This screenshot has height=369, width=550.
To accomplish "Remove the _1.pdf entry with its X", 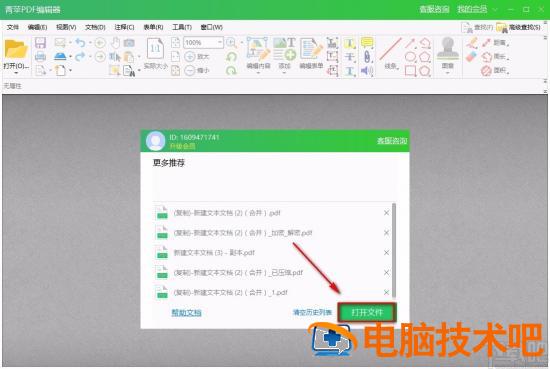I will (386, 292).
